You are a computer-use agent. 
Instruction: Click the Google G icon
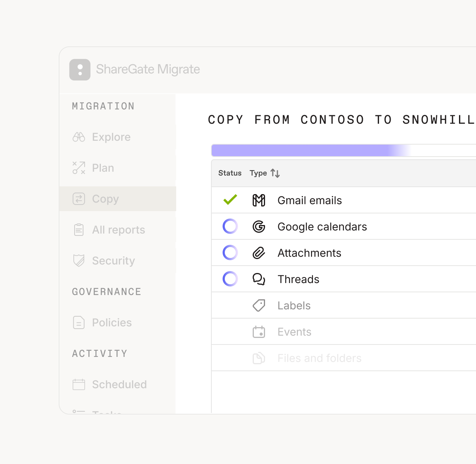[x=259, y=227]
